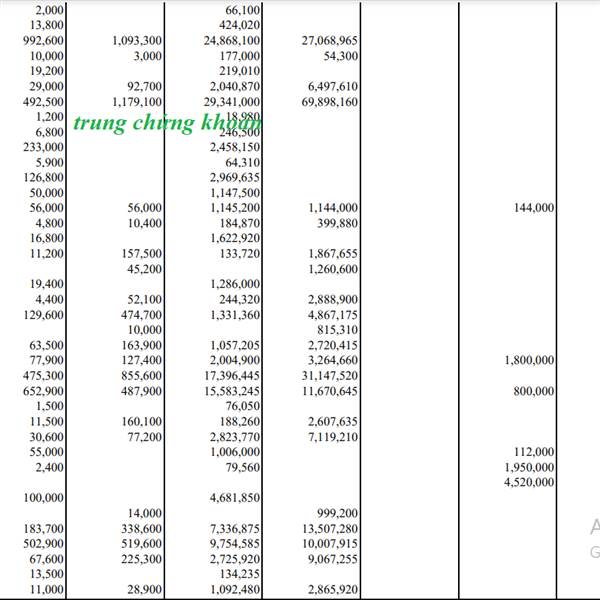
Task: Select the 1,260,600 entry
Action: click(x=333, y=269)
